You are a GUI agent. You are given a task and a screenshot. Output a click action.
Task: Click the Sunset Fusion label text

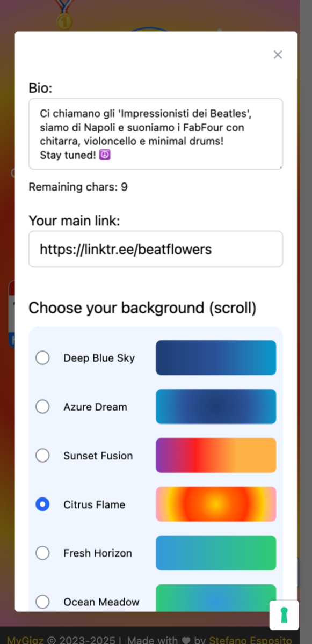98,456
